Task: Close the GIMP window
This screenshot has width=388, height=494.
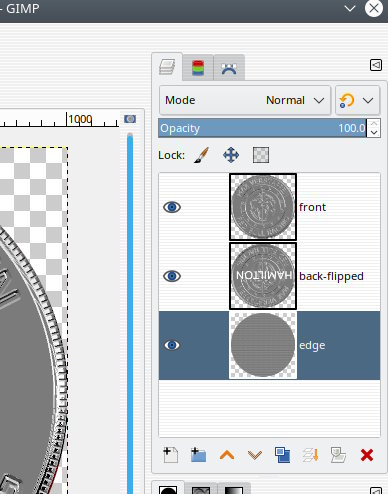Action: [374, 8]
